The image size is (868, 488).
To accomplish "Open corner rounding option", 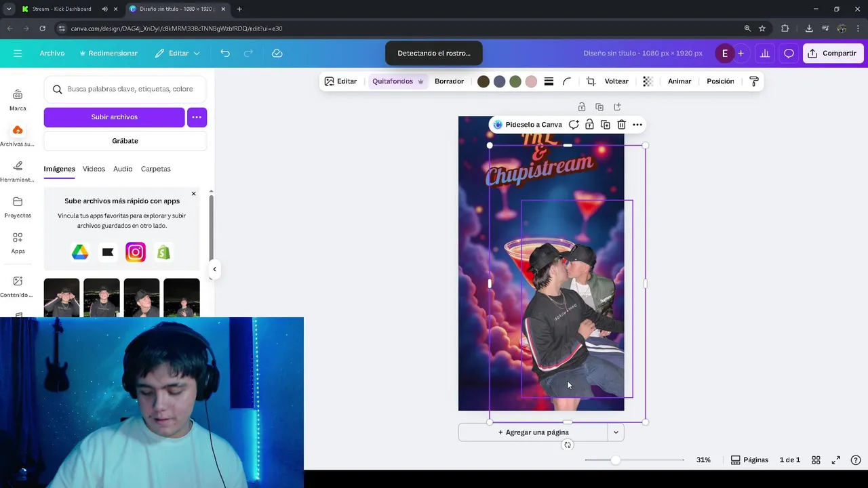I will coord(567,81).
